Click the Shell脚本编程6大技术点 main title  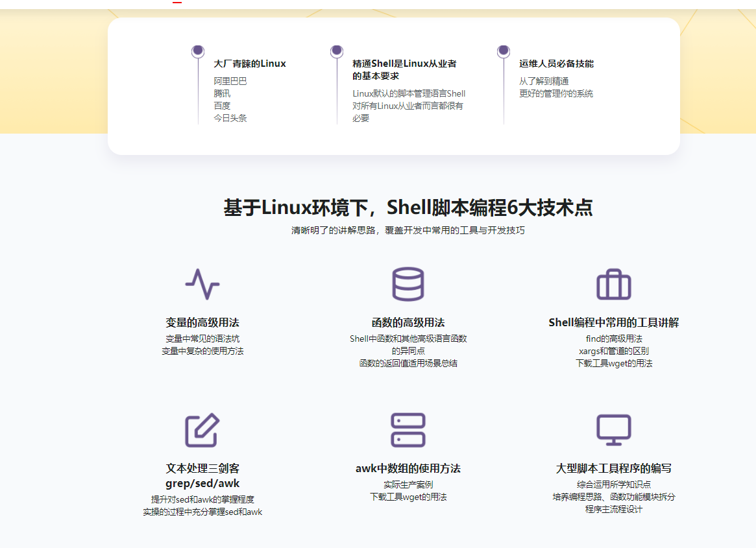pos(408,208)
